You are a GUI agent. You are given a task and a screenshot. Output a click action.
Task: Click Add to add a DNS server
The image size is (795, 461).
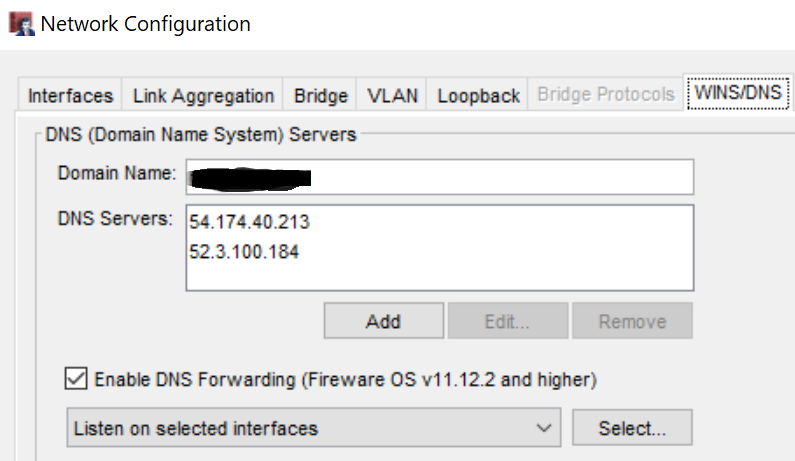tap(384, 321)
